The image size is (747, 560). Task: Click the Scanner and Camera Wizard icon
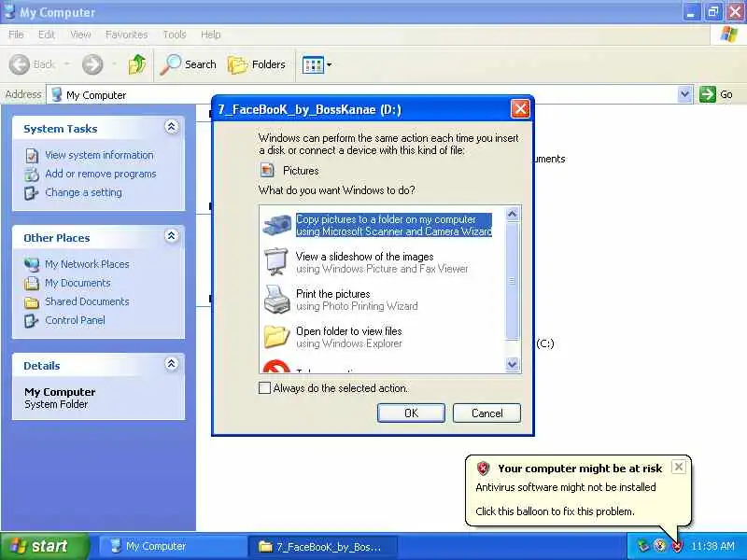[276, 225]
